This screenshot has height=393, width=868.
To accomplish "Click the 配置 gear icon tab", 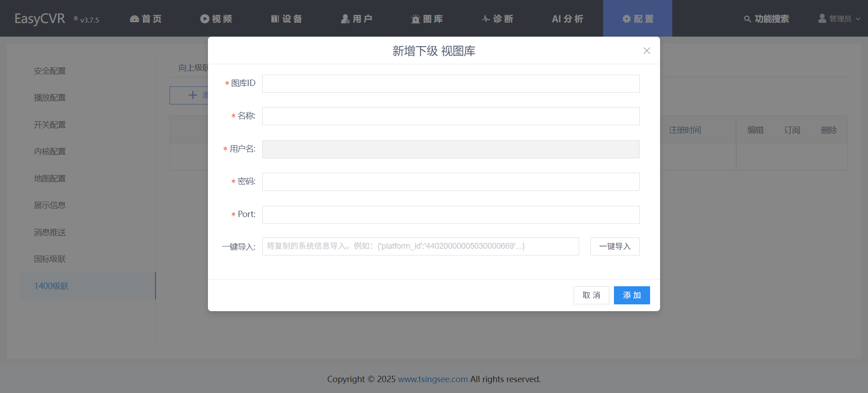I will click(x=627, y=19).
